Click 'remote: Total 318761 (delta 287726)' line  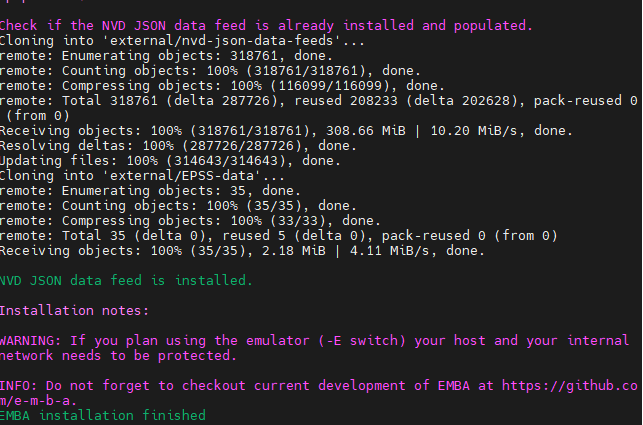[319, 101]
